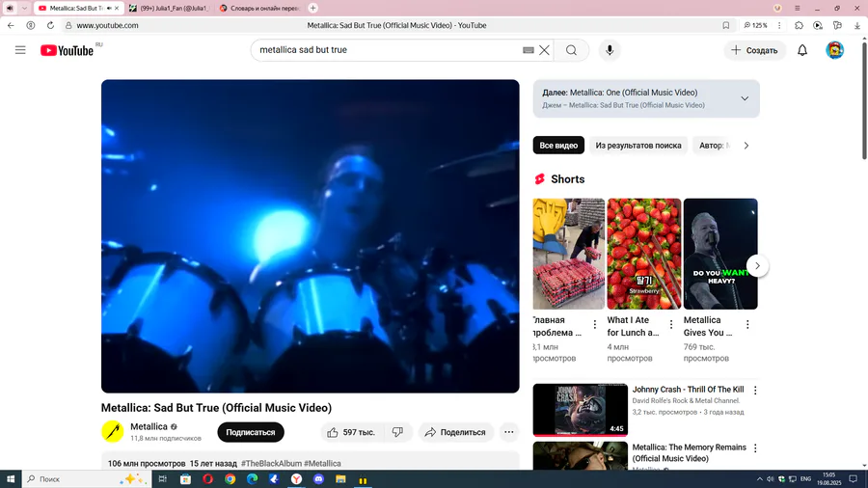Click the www.youtube.com address

click(x=107, y=25)
